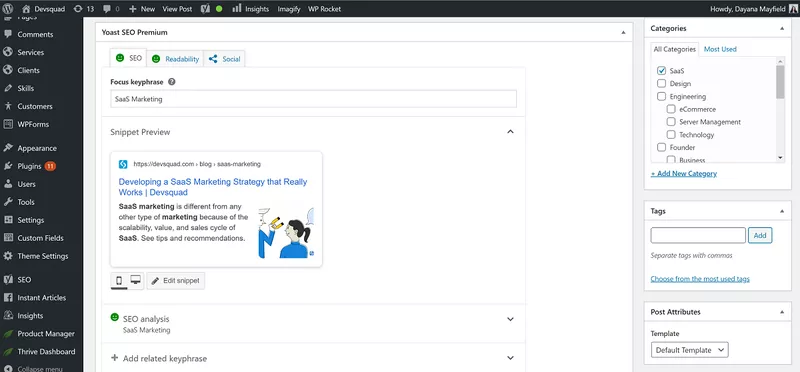
Task: Open the Yoast icon in admin bar
Action: pos(205,9)
